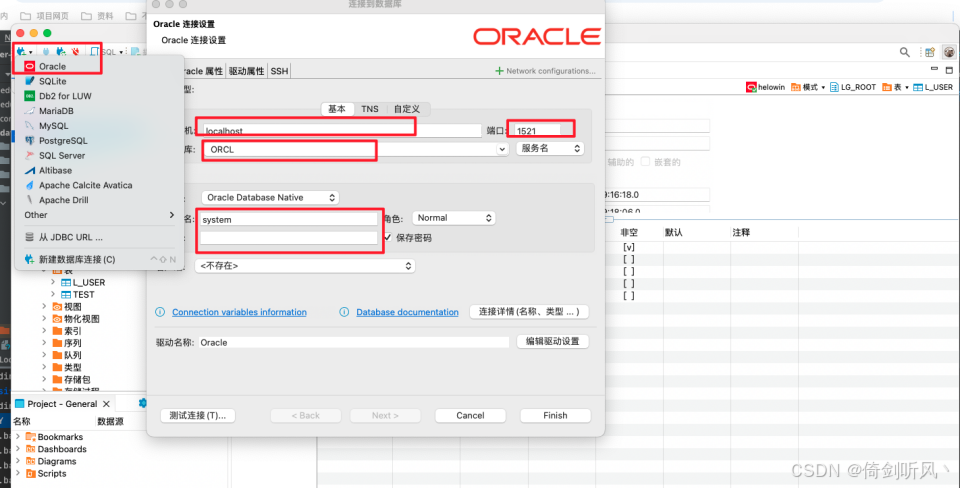Expand the Bookmarks project node
This screenshot has height=488, width=960.
[x=18, y=437]
